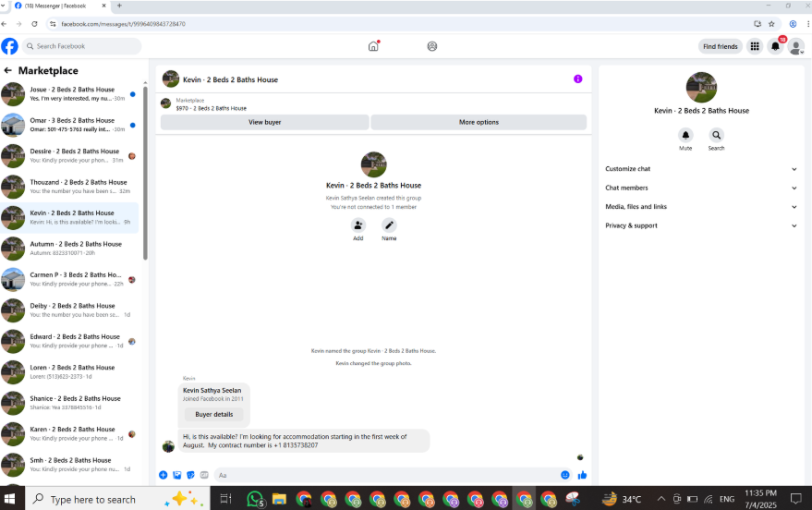Open the emoji picker icon
The height and width of the screenshot is (510, 812).
[565, 475]
